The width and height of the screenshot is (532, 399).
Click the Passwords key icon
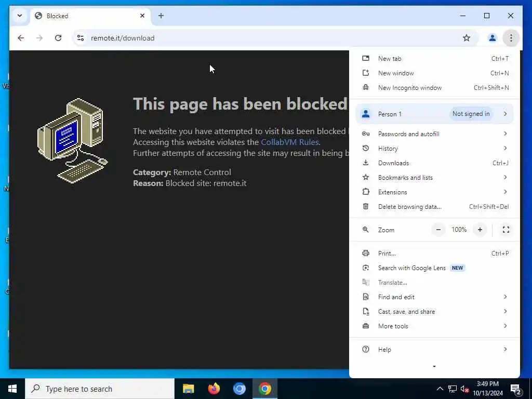point(365,134)
